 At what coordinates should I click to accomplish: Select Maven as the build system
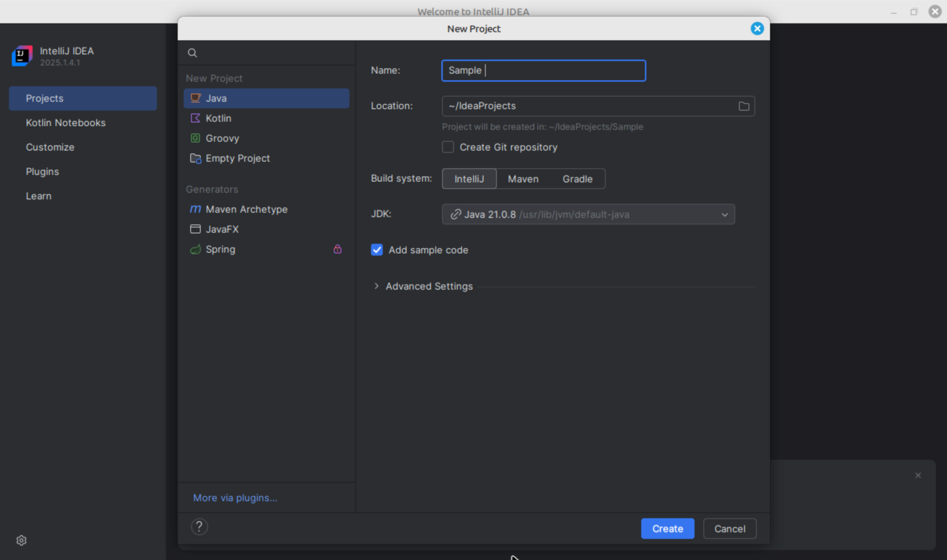coord(523,179)
